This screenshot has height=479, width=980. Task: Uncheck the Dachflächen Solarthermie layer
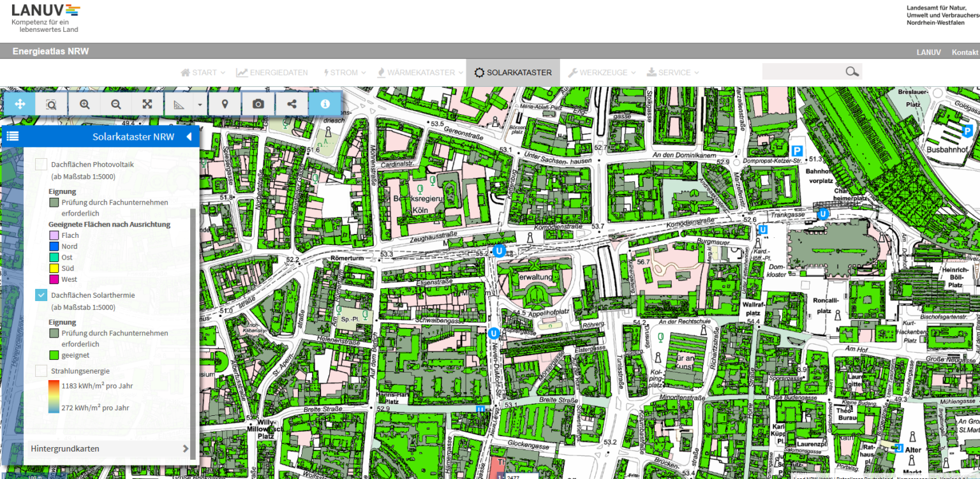(41, 295)
